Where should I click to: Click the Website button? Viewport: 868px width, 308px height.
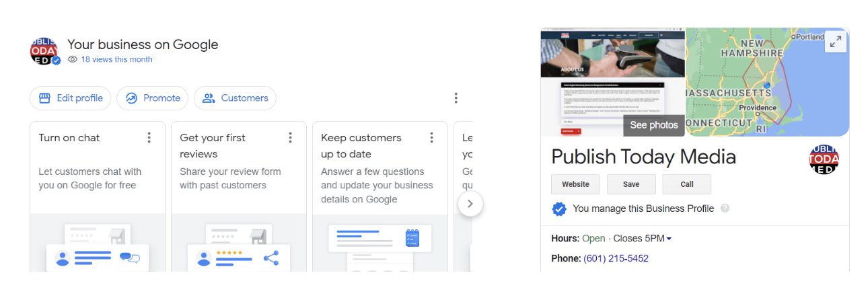575,184
